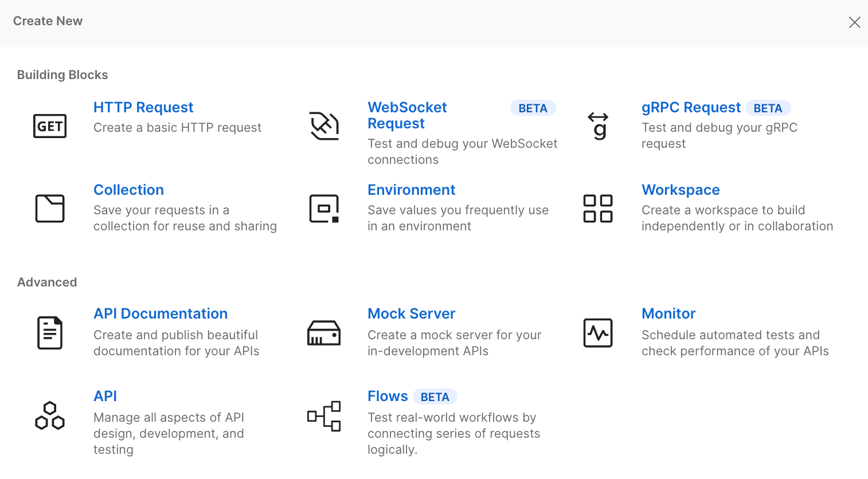Click the WebSocket Request icon
868x479 pixels.
click(324, 126)
